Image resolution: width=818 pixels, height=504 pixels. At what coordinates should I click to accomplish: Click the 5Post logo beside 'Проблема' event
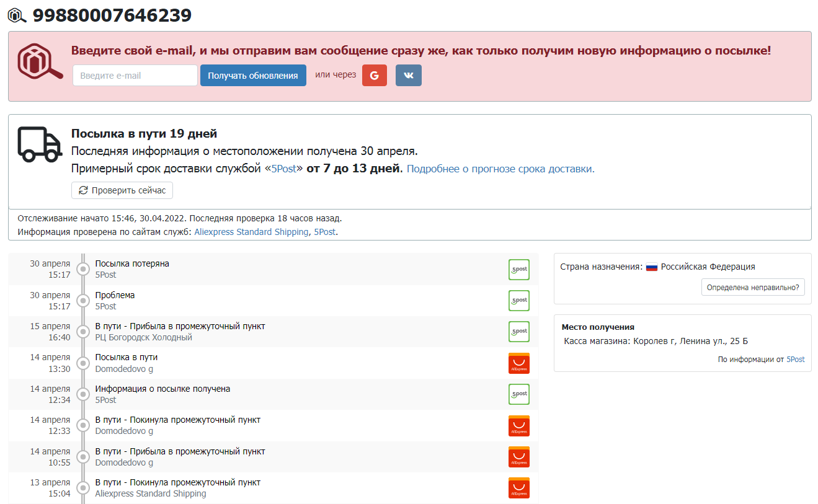[x=518, y=301]
